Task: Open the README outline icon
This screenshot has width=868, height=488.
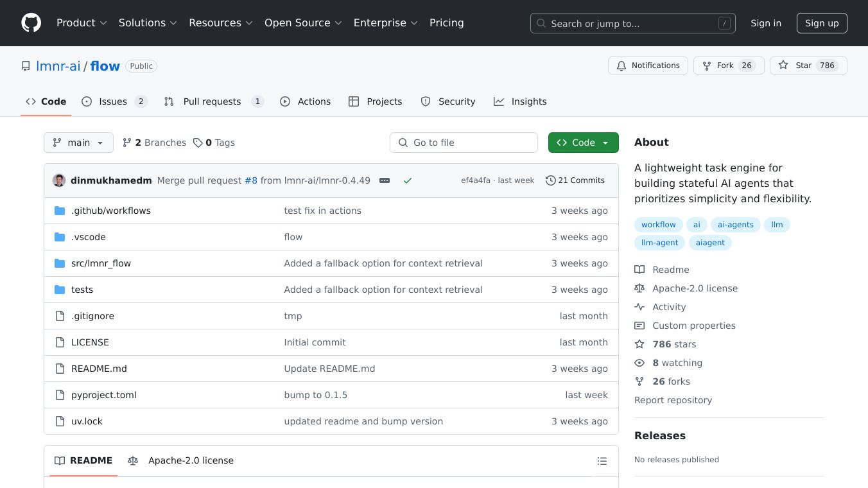Action: [602, 461]
